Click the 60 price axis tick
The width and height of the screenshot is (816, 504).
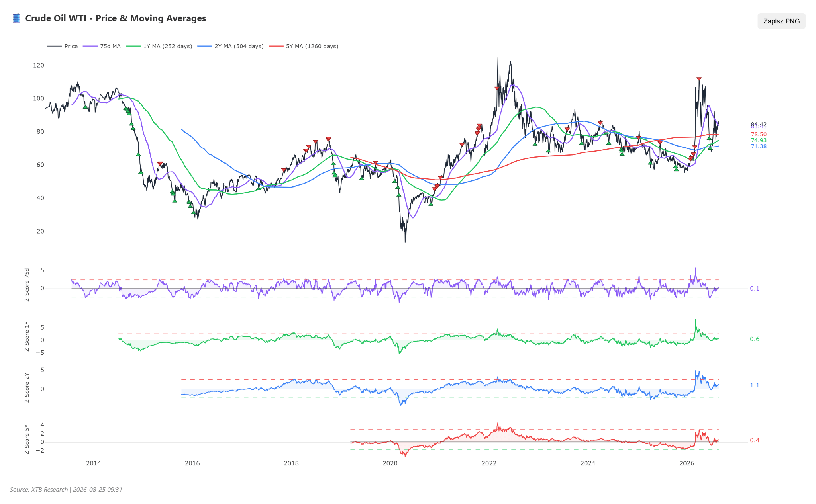tap(40, 165)
